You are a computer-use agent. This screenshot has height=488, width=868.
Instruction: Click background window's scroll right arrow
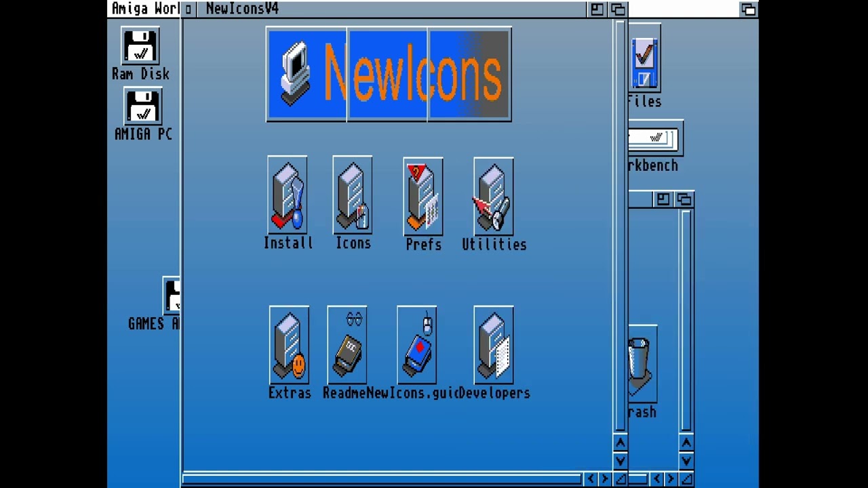(671, 479)
